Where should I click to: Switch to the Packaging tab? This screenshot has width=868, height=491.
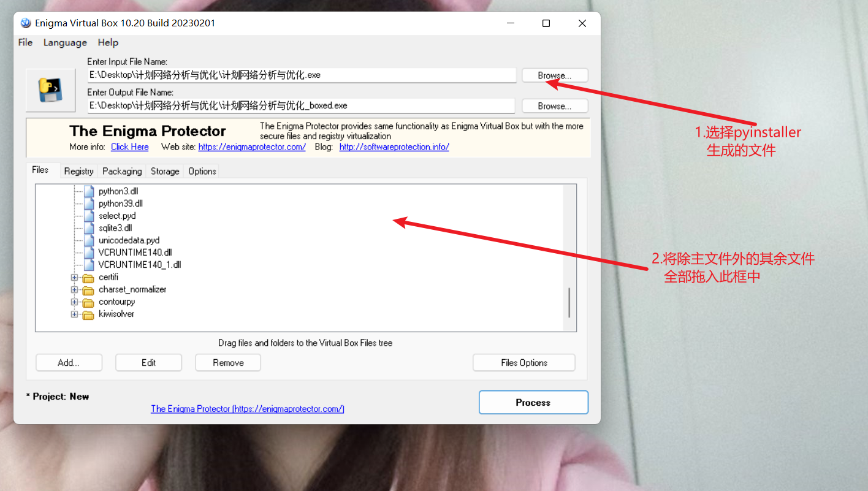point(122,171)
